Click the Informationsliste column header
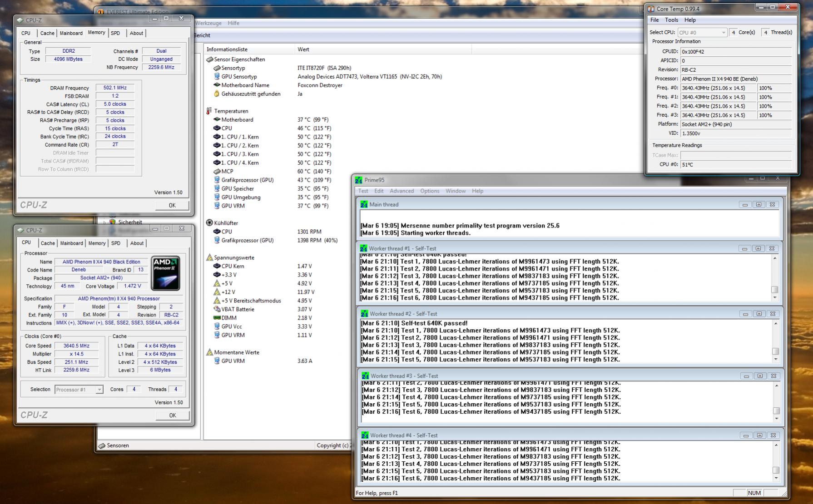The width and height of the screenshot is (813, 504). click(x=249, y=49)
